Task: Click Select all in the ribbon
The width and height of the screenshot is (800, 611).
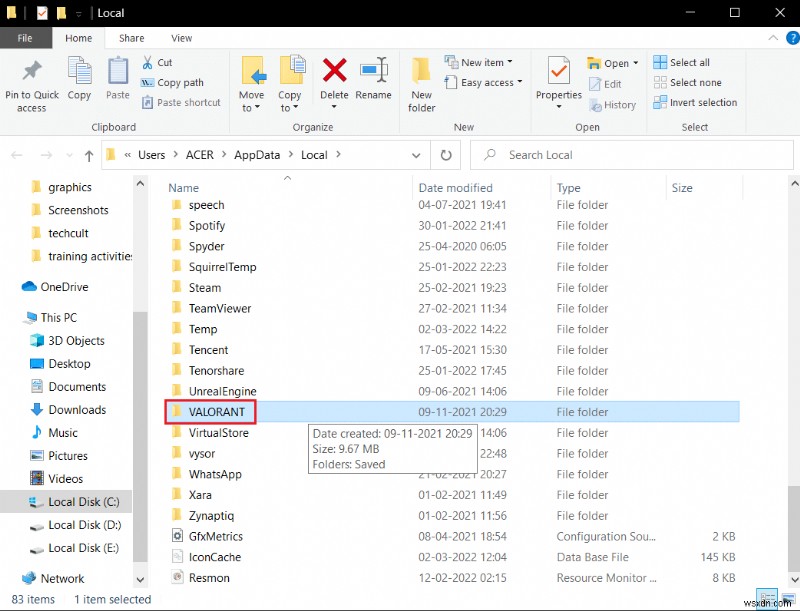Action: 682,62
